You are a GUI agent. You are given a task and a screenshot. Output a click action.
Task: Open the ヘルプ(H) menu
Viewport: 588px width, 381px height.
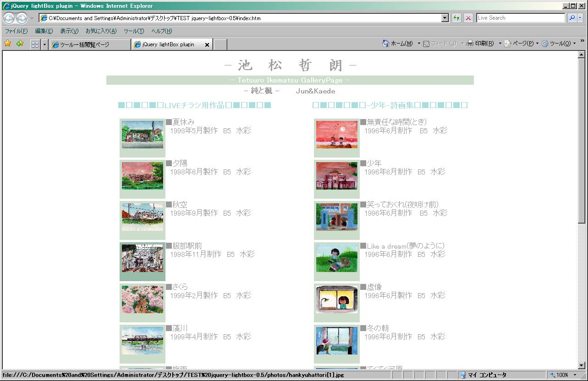point(162,31)
